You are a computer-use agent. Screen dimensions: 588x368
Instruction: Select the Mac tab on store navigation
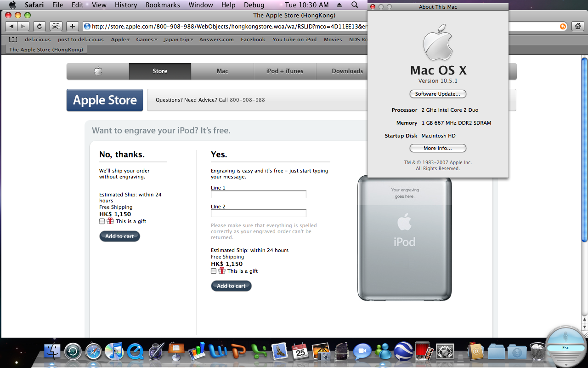[x=222, y=71]
